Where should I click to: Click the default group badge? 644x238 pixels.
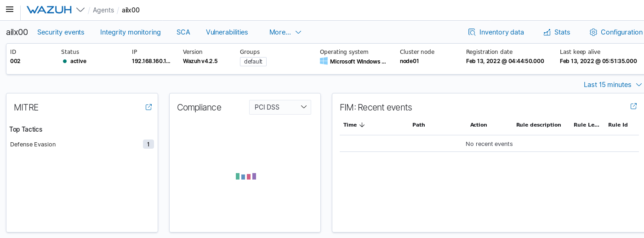pos(253,61)
